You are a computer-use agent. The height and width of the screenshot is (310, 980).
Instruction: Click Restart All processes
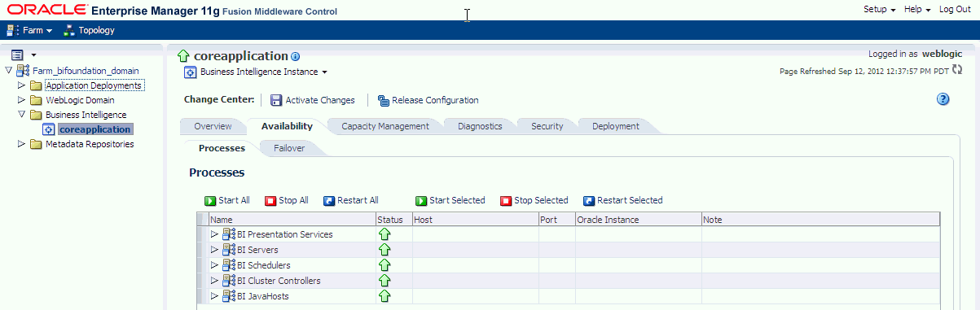point(351,200)
